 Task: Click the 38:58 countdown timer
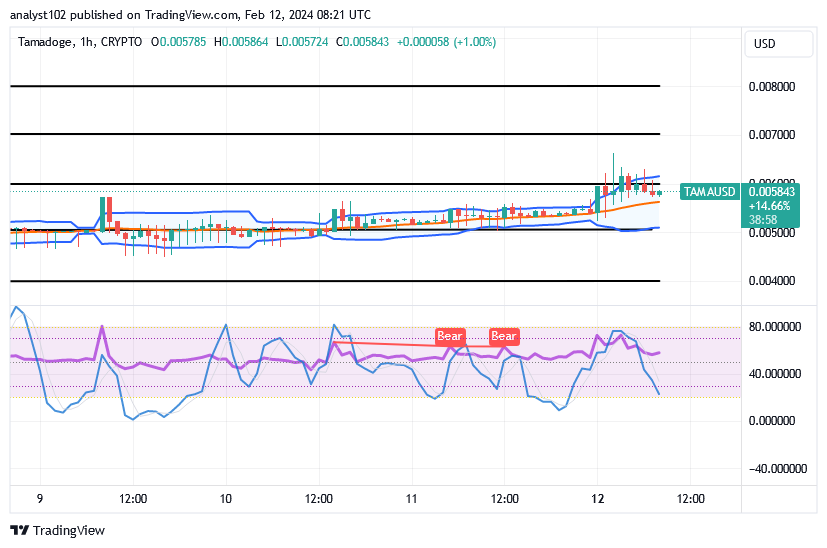[763, 220]
